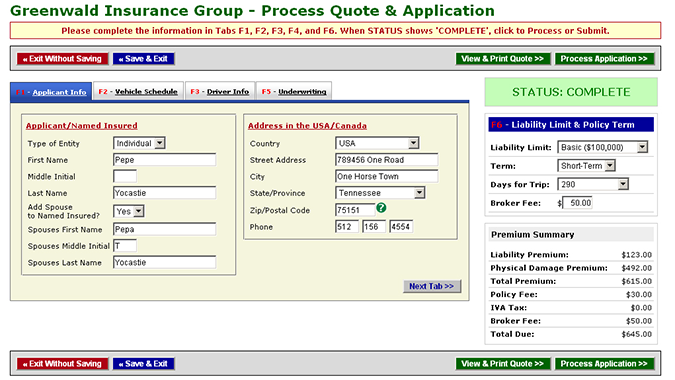Click the STATUS: COMPLETE banner
675x380 pixels.
(x=571, y=92)
